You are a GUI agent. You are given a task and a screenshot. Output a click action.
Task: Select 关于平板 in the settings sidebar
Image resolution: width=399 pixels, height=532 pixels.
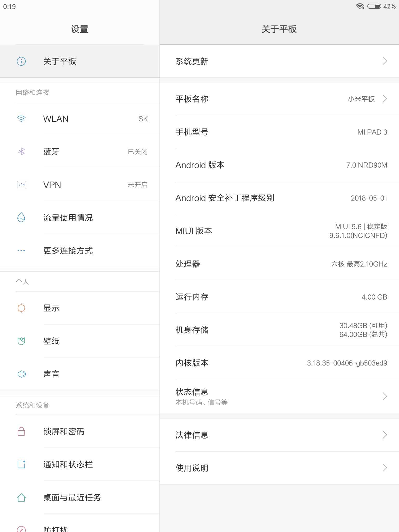click(x=80, y=61)
